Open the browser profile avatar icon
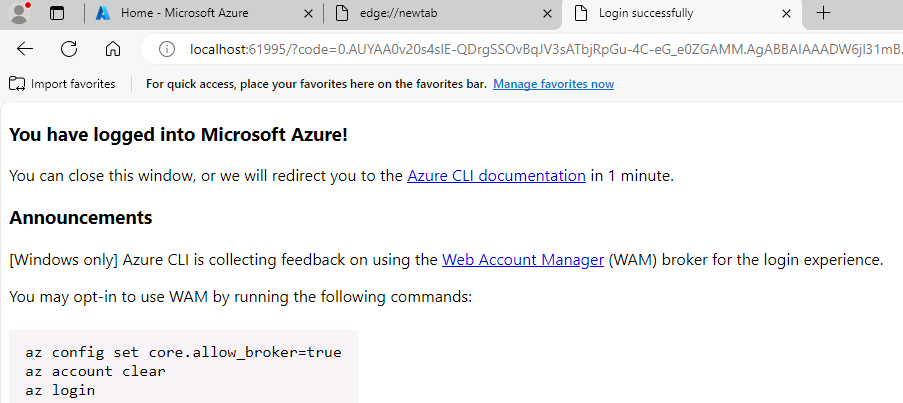Image resolution: width=903 pixels, height=403 pixels. click(20, 13)
